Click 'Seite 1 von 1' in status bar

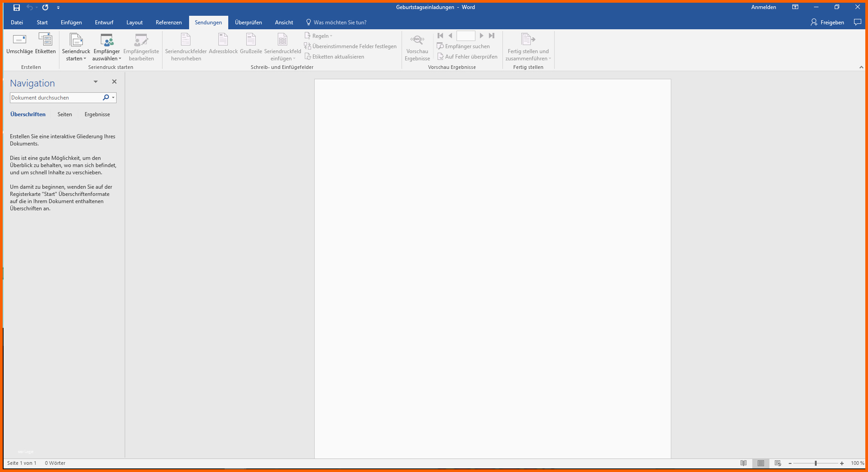[x=22, y=463]
